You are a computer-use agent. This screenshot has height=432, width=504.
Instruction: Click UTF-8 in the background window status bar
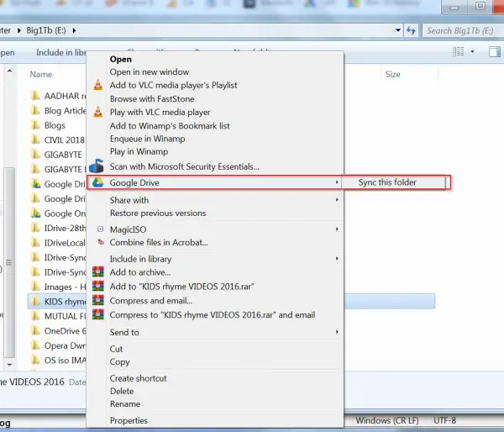tap(445, 420)
